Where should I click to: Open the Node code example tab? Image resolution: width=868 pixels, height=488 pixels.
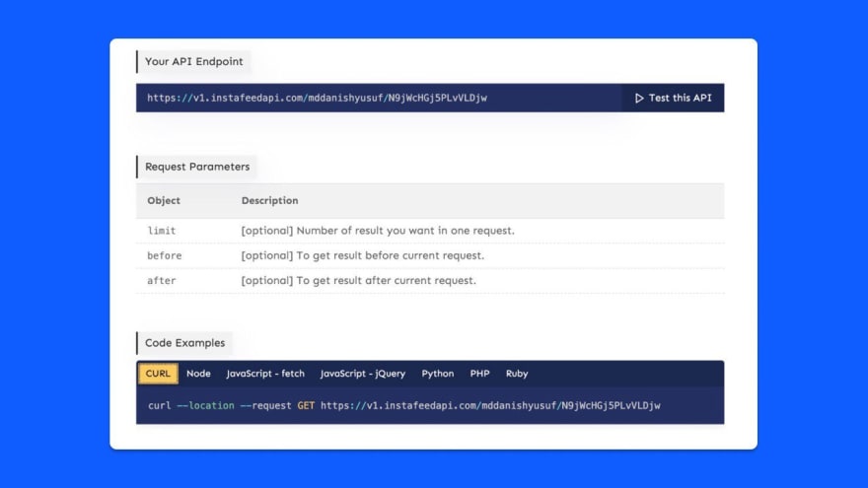click(x=198, y=374)
